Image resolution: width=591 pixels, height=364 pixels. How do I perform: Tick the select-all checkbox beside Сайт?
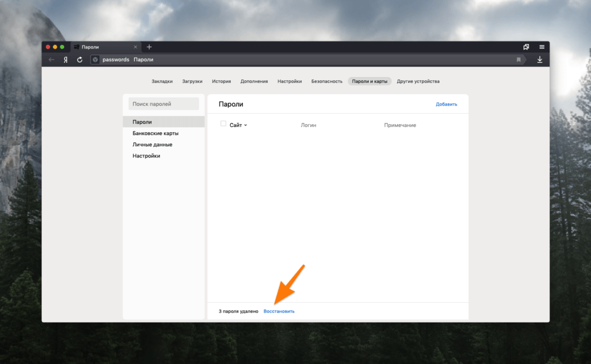point(223,123)
